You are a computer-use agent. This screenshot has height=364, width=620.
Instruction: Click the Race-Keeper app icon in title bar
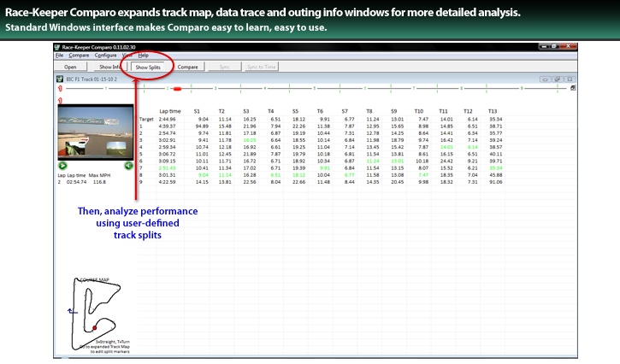(x=58, y=45)
